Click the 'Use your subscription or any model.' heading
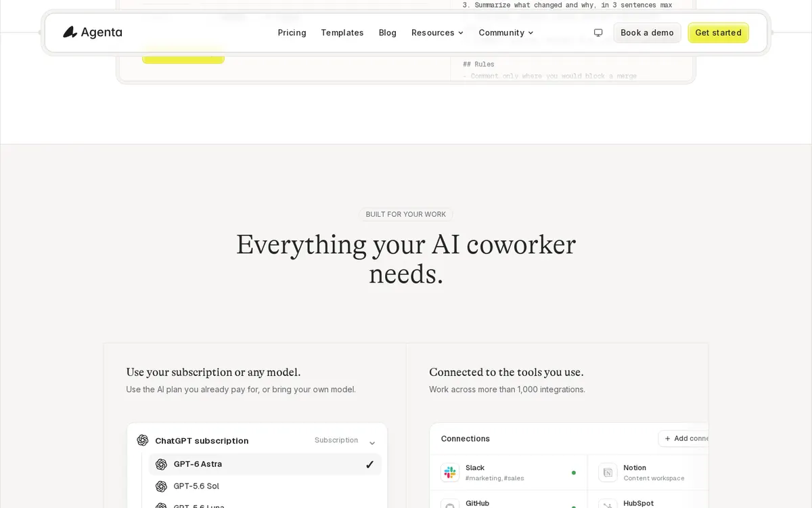This screenshot has height=508, width=812. tap(213, 372)
